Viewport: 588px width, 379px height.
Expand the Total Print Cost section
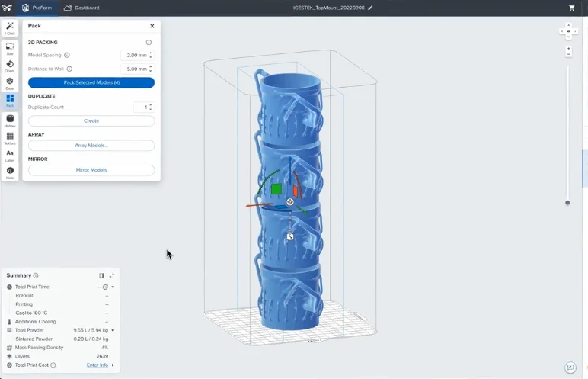(113, 365)
